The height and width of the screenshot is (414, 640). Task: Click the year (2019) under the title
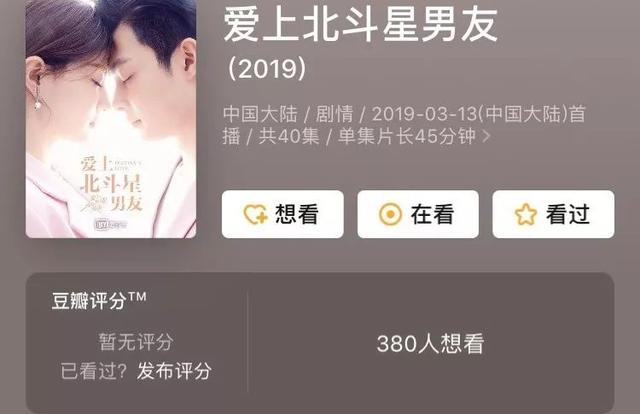[267, 69]
